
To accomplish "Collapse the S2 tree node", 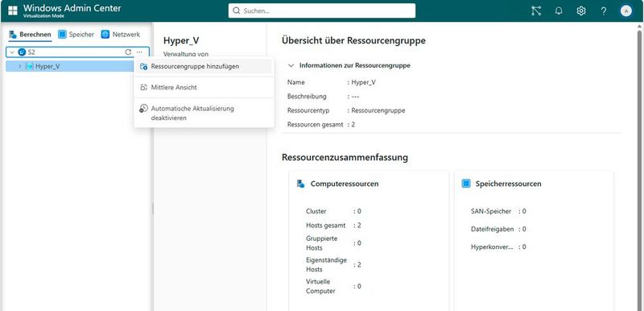I will point(12,52).
